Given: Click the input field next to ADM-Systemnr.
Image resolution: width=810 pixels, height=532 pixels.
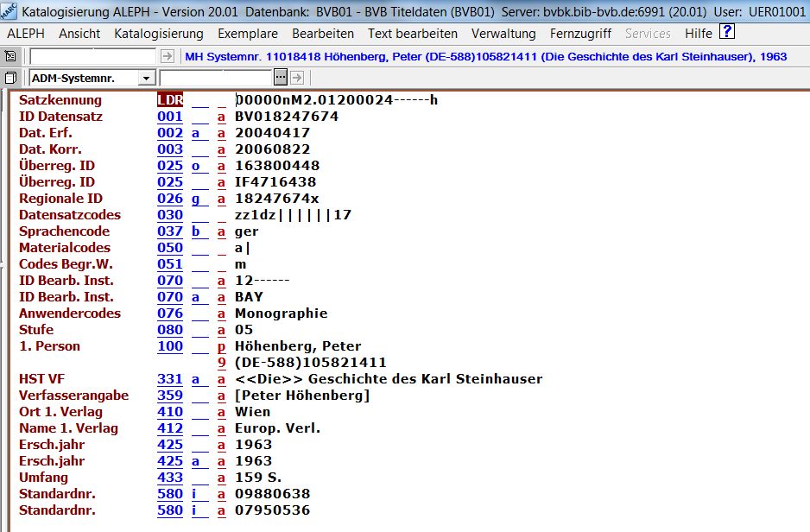Looking at the screenshot, I should pos(227,78).
